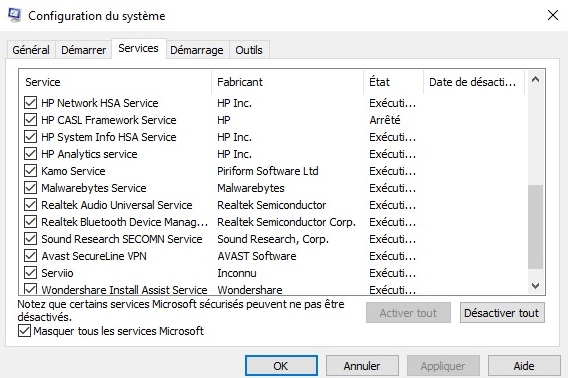Image resolution: width=568 pixels, height=378 pixels.
Task: Disable Avast SecureLine VPN checkbox
Action: [x=30, y=256]
